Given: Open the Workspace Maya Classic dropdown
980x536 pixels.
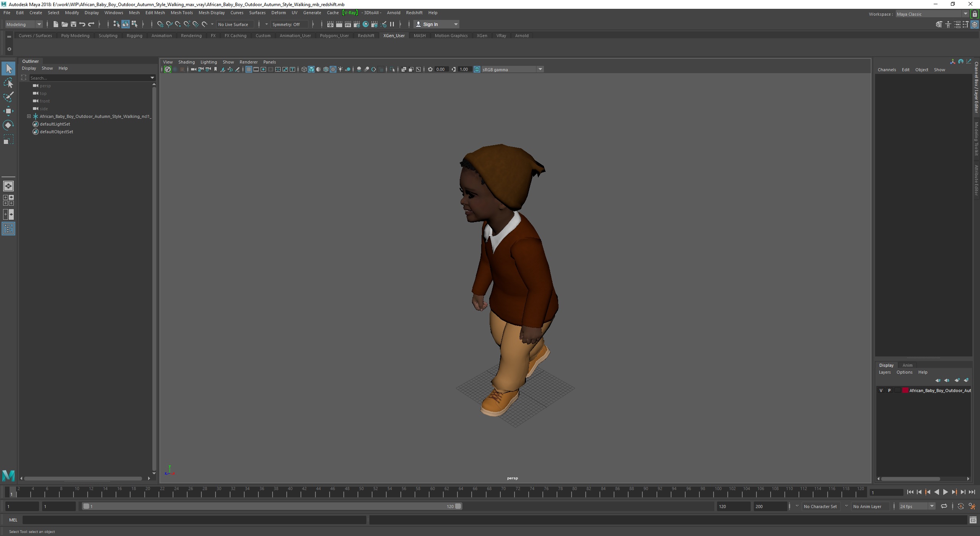Looking at the screenshot, I should [932, 14].
